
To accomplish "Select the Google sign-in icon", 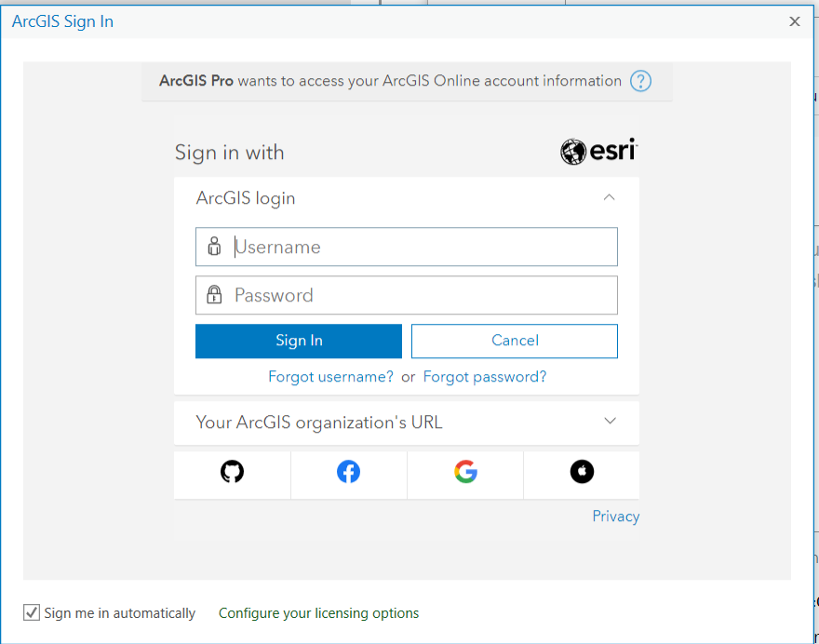I will 464,472.
